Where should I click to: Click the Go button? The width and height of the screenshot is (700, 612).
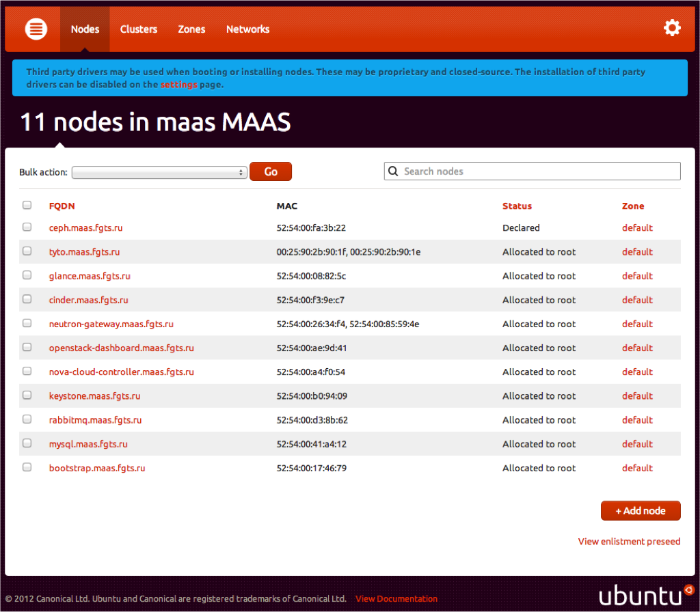click(x=271, y=171)
